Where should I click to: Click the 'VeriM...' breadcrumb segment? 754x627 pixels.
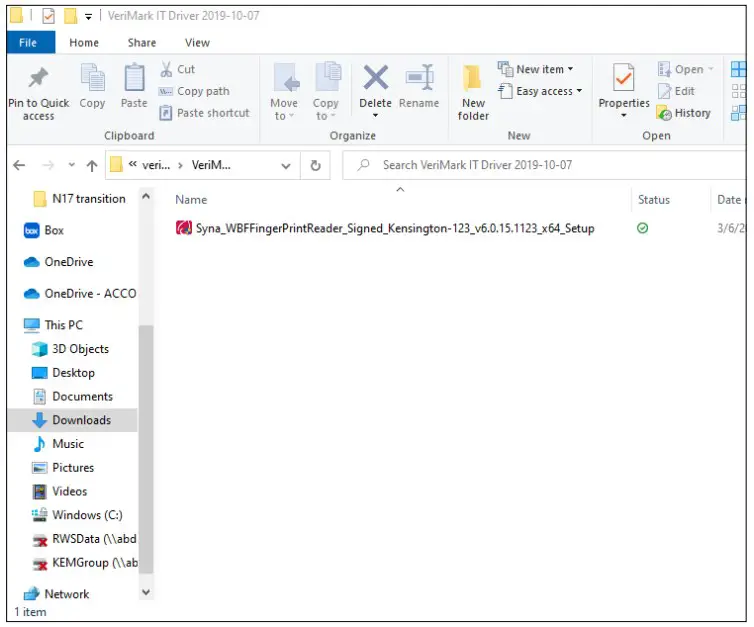(x=211, y=165)
